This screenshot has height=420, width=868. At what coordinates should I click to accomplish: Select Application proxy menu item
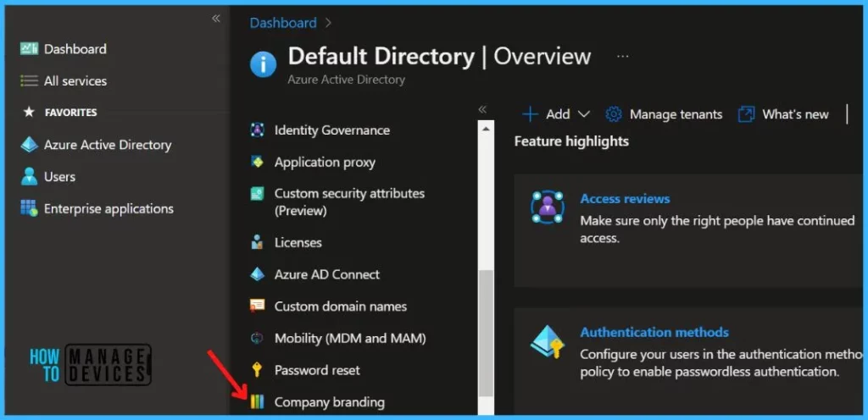pos(325,162)
